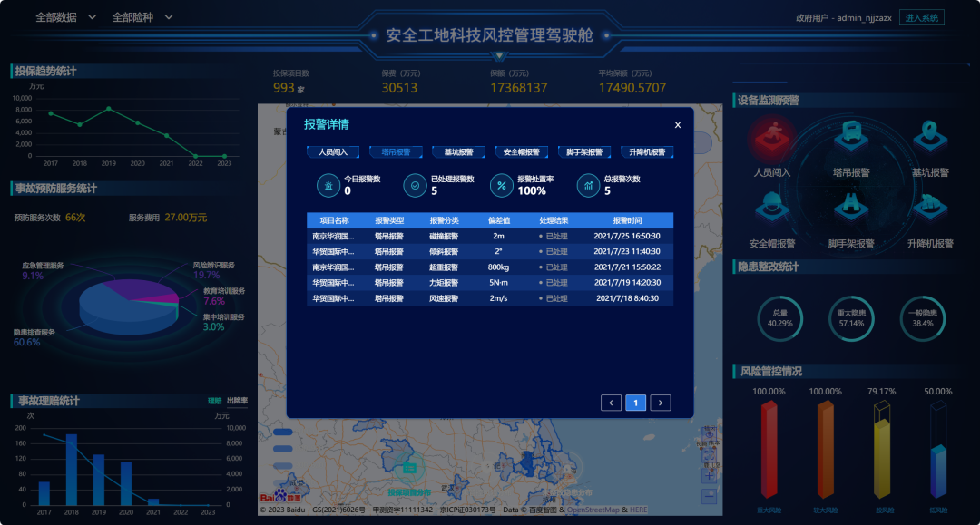
Task: Select the 塔吊报警 tab
Action: (x=397, y=151)
